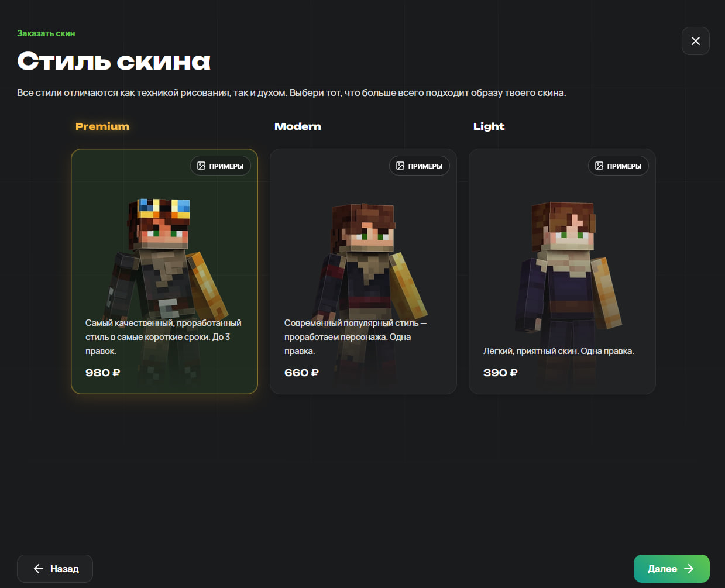This screenshot has width=725, height=588.
Task: Click the 390 ₽ price
Action: pyautogui.click(x=500, y=373)
